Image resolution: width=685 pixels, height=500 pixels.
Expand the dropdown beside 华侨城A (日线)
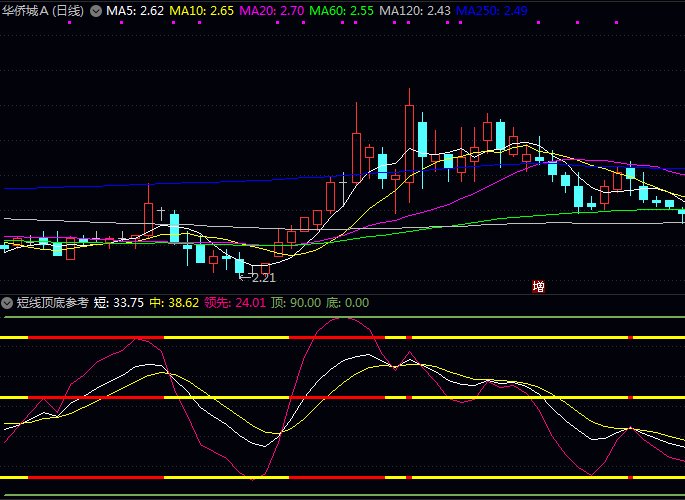[x=96, y=11]
